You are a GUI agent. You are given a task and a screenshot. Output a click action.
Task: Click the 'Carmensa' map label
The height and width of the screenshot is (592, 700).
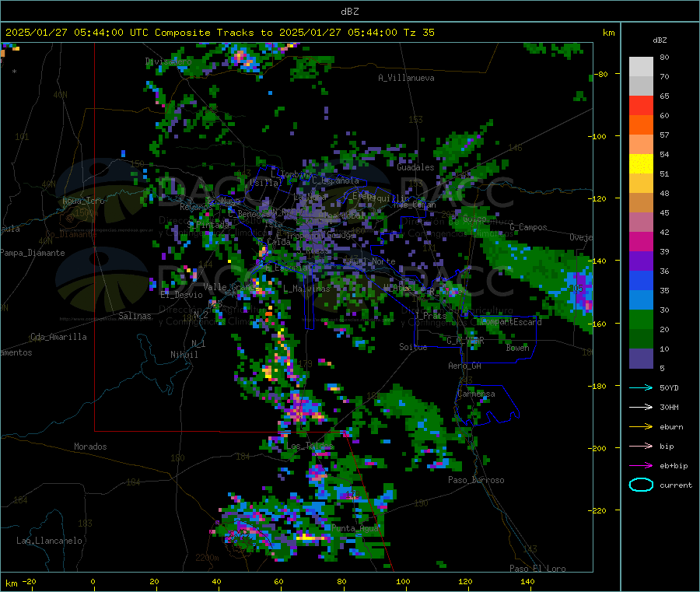pyautogui.click(x=476, y=394)
